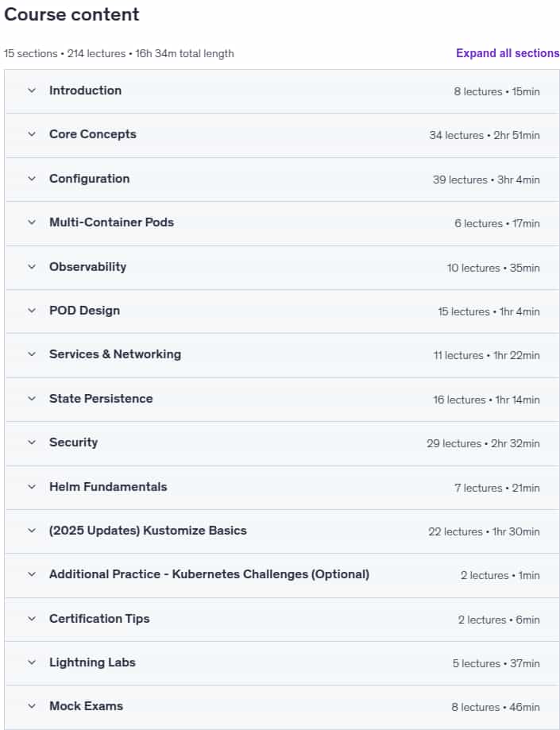
Task: Click the Helm Fundamentals chevron icon
Action: [32, 486]
